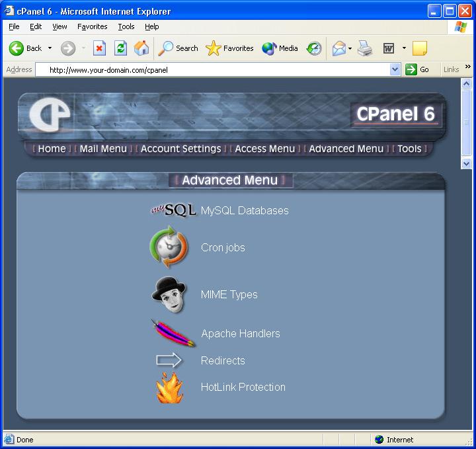This screenshot has height=449, width=476.
Task: Open the Tools link in cPanel navigation
Action: [409, 149]
